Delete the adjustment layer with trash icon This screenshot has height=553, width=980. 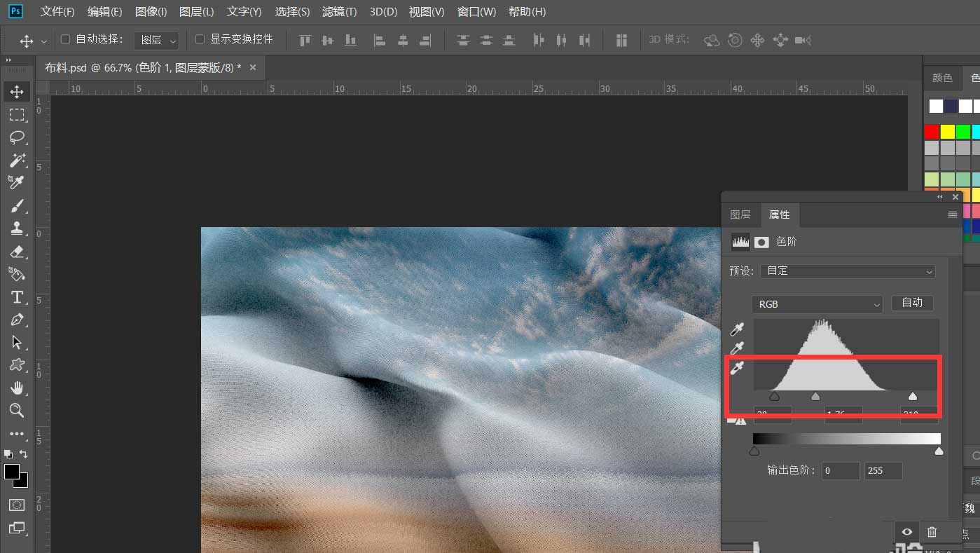[932, 532]
